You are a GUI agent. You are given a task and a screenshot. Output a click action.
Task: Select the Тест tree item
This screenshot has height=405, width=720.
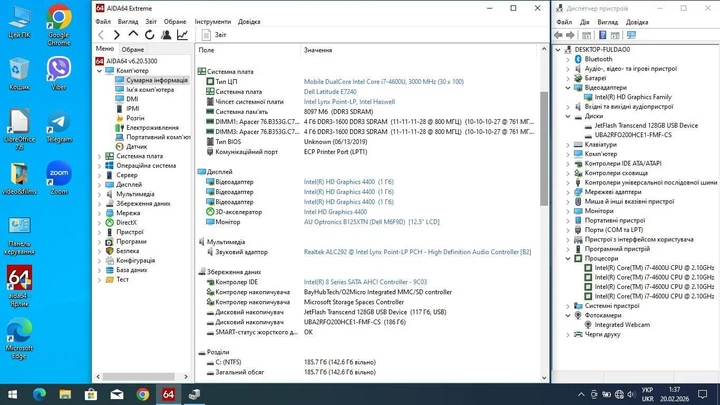[x=122, y=279]
